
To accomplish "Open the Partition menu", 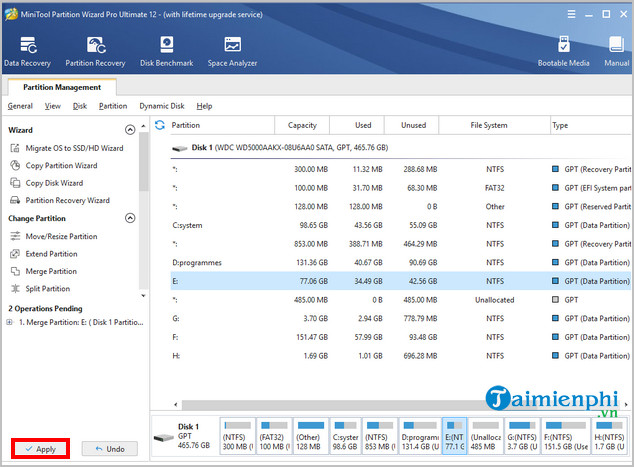I will click(x=113, y=106).
